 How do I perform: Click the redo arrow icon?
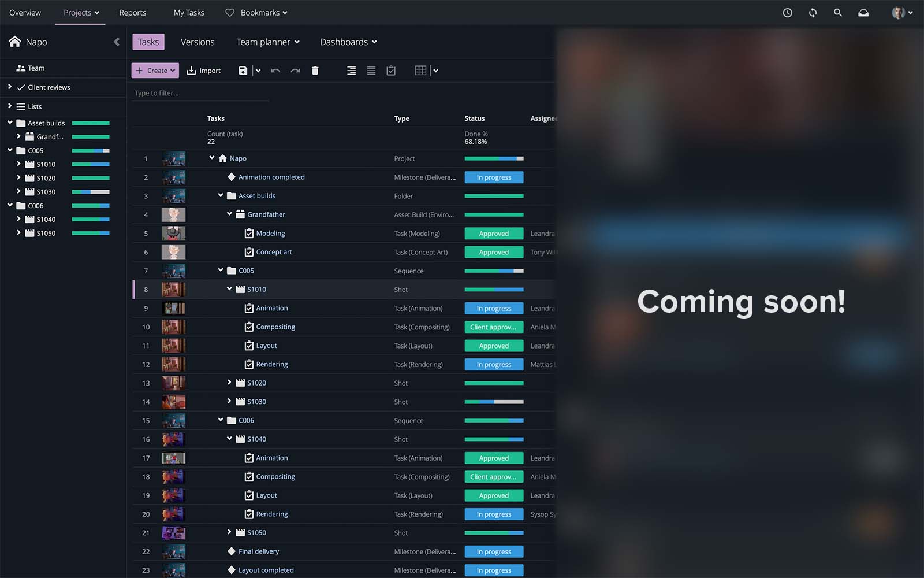tap(295, 71)
